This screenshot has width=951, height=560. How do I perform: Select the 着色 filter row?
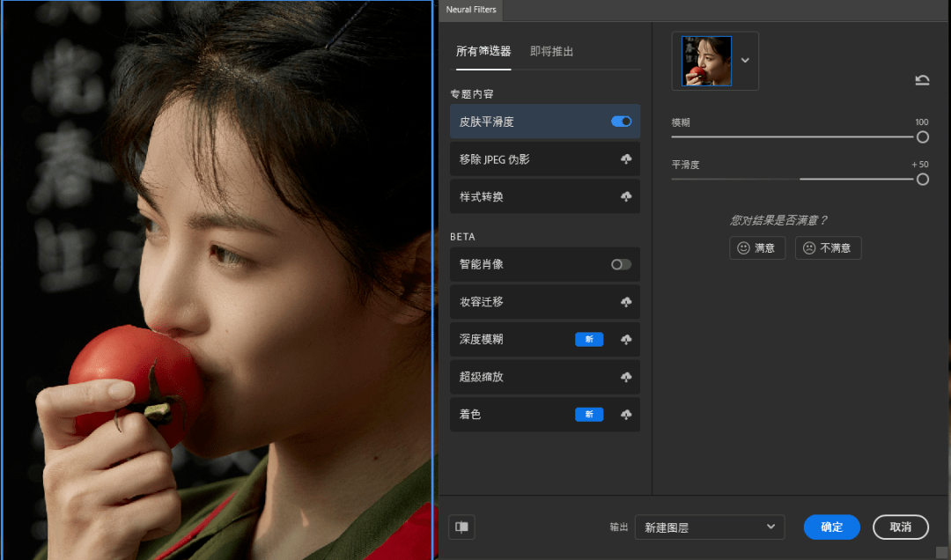[545, 415]
